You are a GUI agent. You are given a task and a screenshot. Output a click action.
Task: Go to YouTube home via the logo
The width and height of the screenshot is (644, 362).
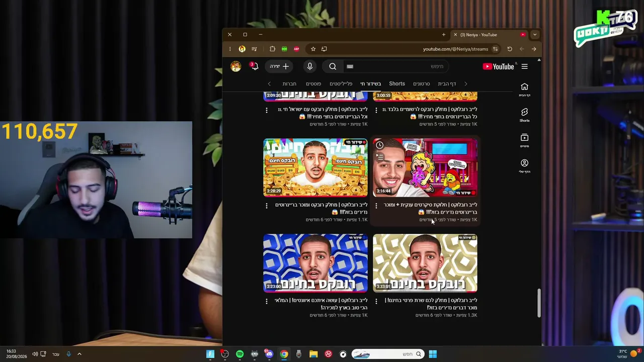(498, 66)
